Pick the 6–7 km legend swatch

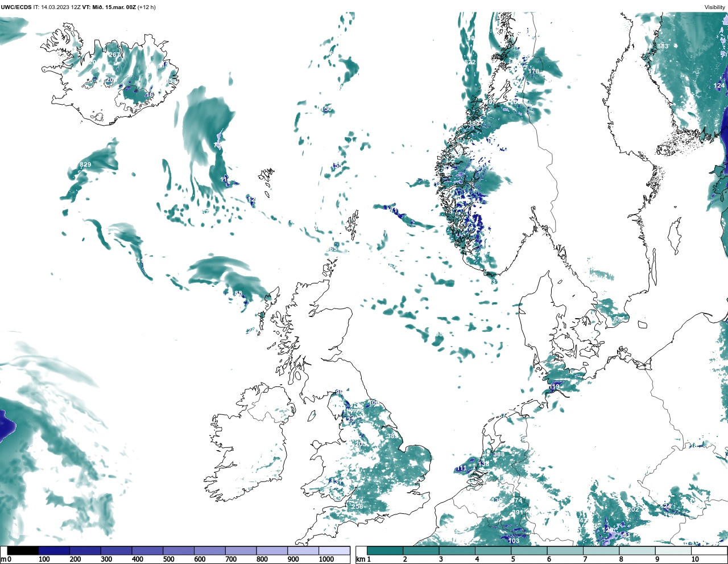[x=565, y=551]
